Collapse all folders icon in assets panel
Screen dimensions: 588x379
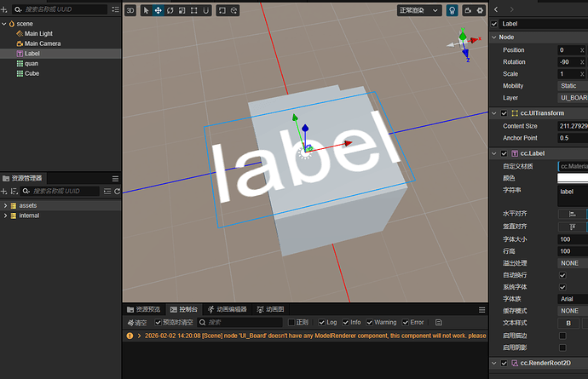click(x=107, y=191)
